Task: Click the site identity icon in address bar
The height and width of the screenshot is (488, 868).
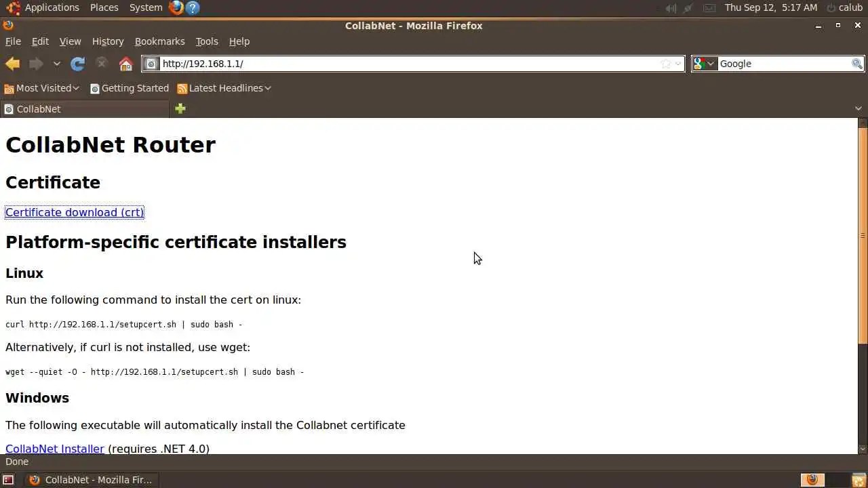Action: (152, 64)
